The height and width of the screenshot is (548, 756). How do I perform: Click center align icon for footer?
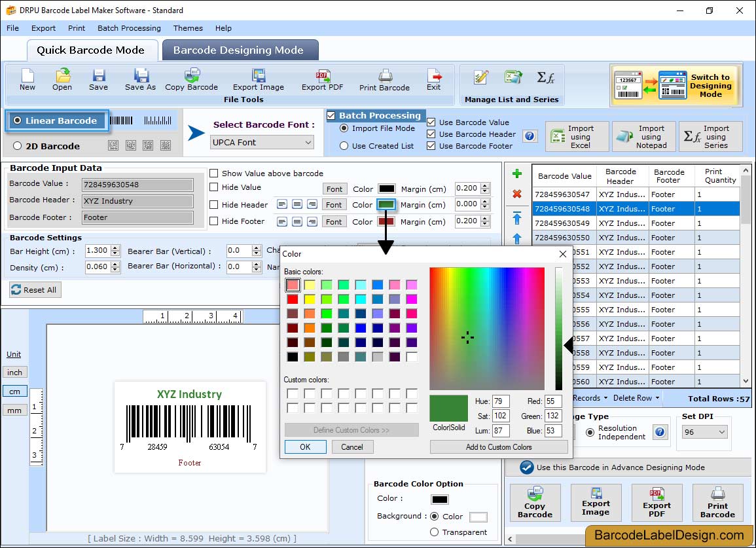click(x=297, y=221)
